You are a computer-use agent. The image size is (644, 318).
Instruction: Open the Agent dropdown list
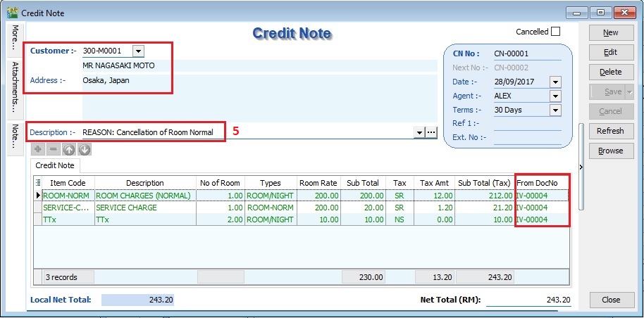coord(555,96)
